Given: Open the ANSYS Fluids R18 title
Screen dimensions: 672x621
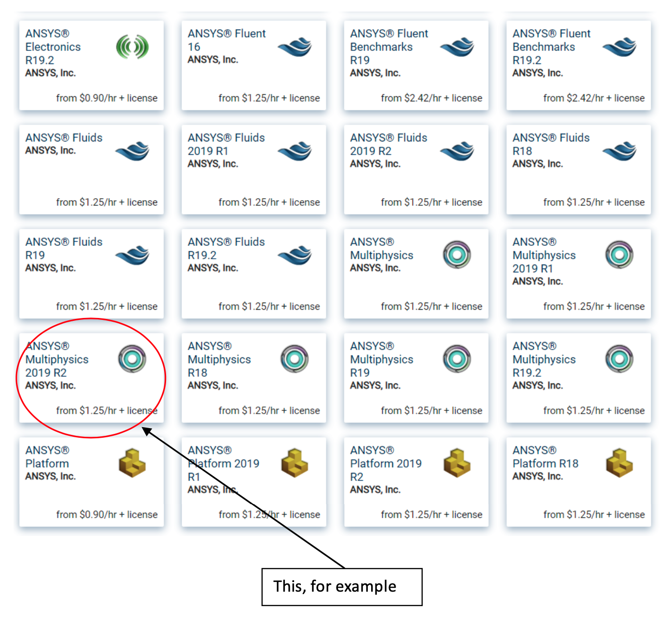Looking at the screenshot, I should pos(551,144).
